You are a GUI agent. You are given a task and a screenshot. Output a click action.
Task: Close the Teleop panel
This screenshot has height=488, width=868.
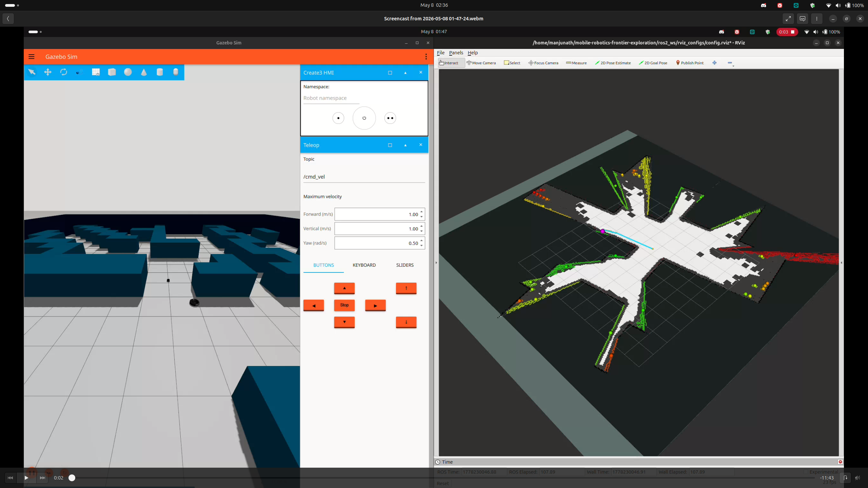click(421, 145)
